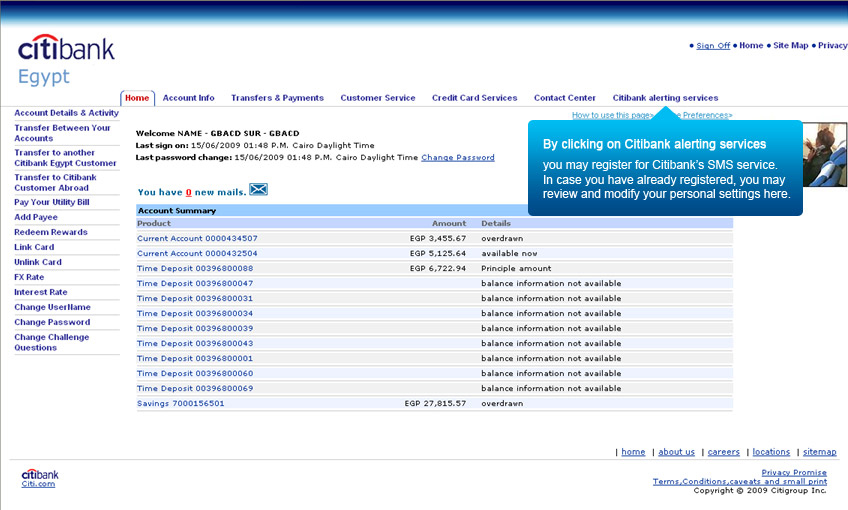The width and height of the screenshot is (848, 510).
Task: Open Savings 7000156501 account
Action: [x=180, y=403]
